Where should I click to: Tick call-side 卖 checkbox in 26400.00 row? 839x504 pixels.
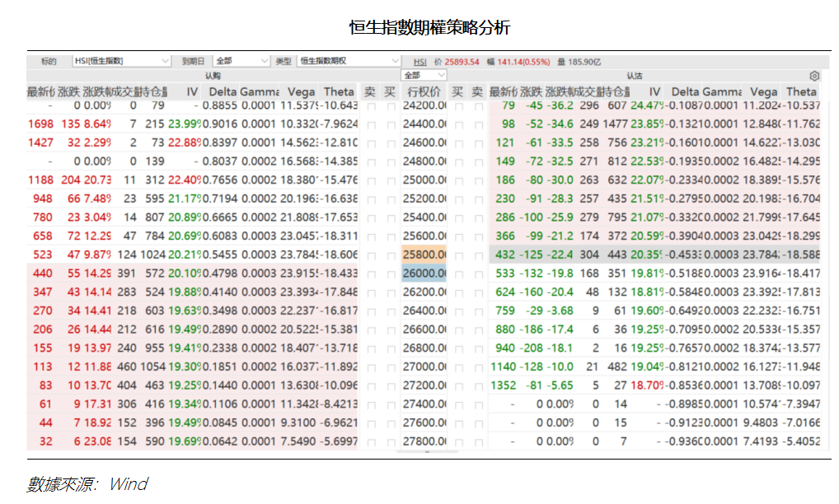pyautogui.click(x=372, y=312)
